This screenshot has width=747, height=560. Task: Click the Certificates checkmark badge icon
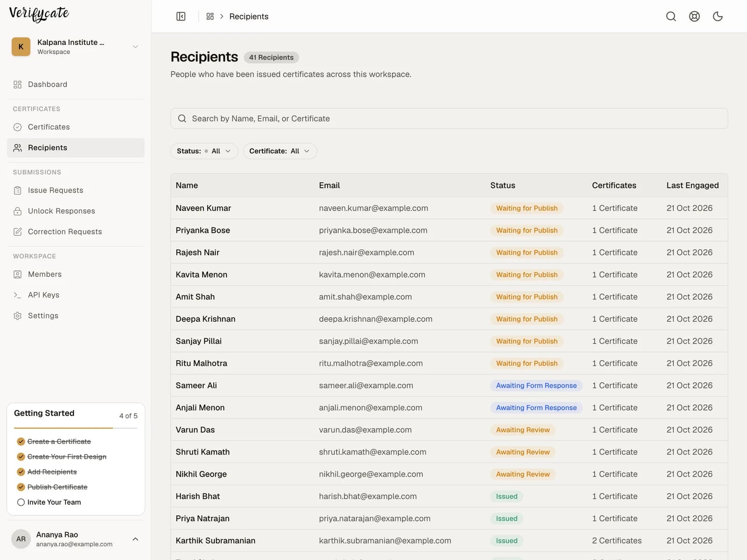pyautogui.click(x=18, y=127)
